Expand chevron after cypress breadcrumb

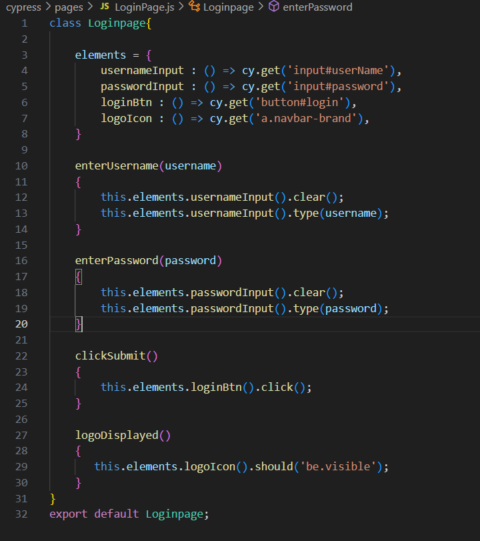tap(48, 6)
